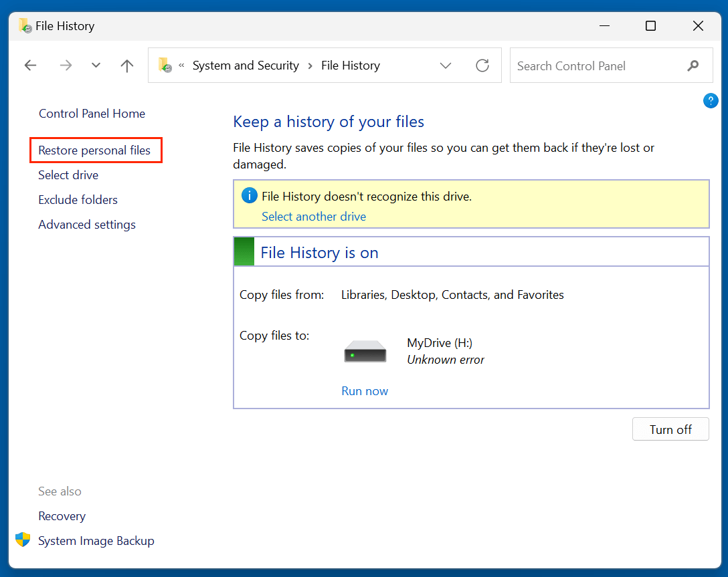
Task: Open Advanced settings in sidebar
Action: coord(87,224)
